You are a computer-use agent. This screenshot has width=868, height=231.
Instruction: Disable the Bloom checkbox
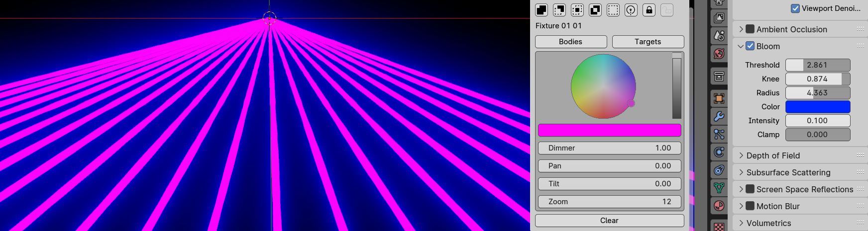pyautogui.click(x=750, y=46)
